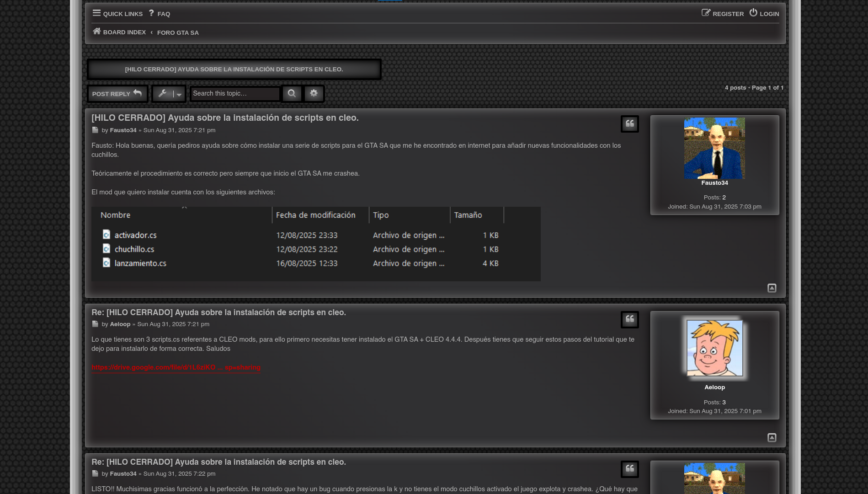Click the post icon beside Fausto34 7:22 pm
The height and width of the screenshot is (494, 868).
[x=95, y=473]
